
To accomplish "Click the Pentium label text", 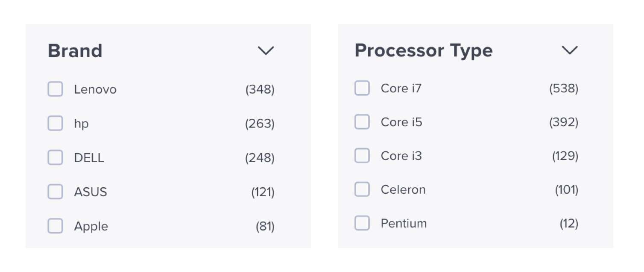I will pyautogui.click(x=404, y=223).
